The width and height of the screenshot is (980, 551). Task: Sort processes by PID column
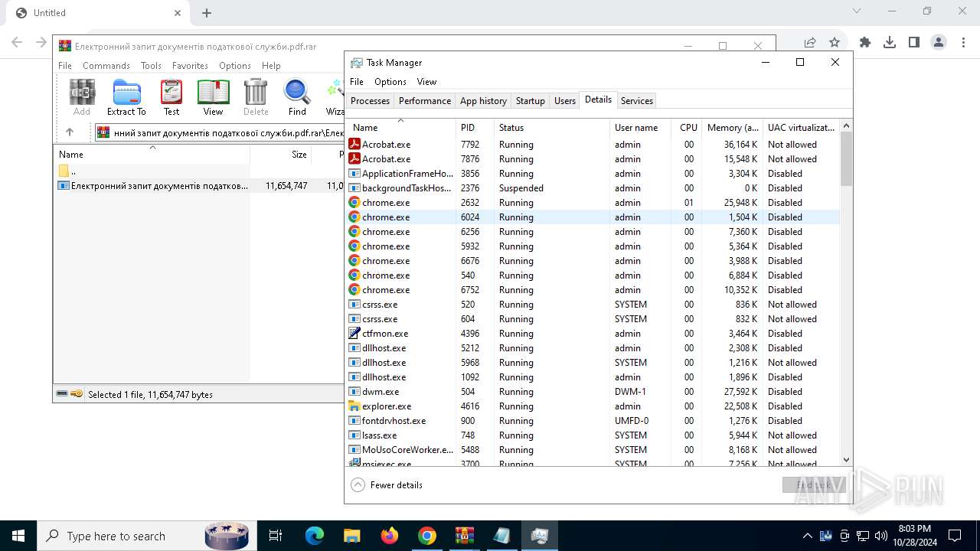pyautogui.click(x=475, y=128)
